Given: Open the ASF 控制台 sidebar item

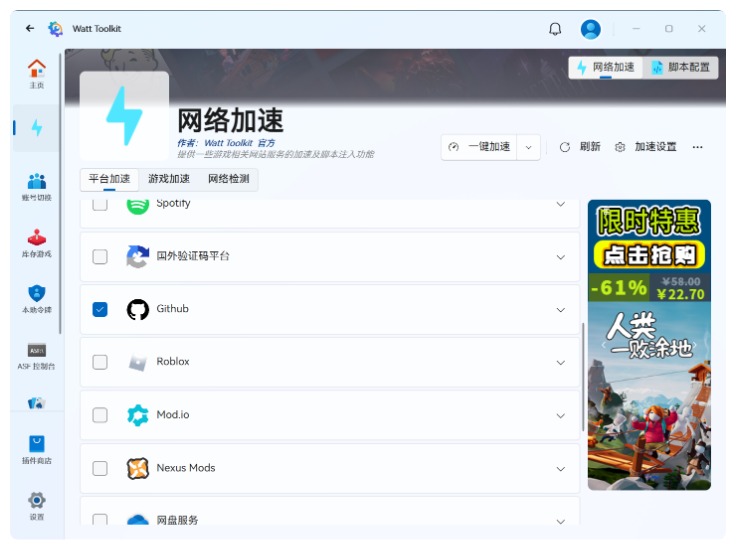Looking at the screenshot, I should 37,355.
